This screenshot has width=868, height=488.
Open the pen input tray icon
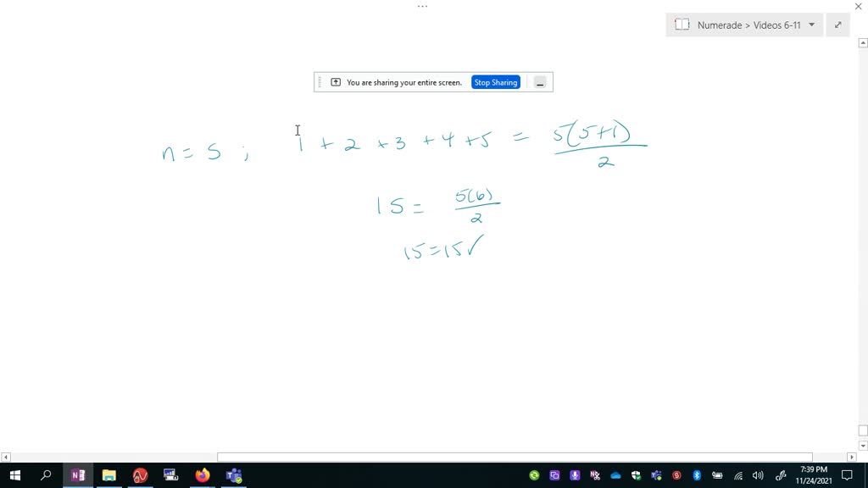tap(780, 475)
